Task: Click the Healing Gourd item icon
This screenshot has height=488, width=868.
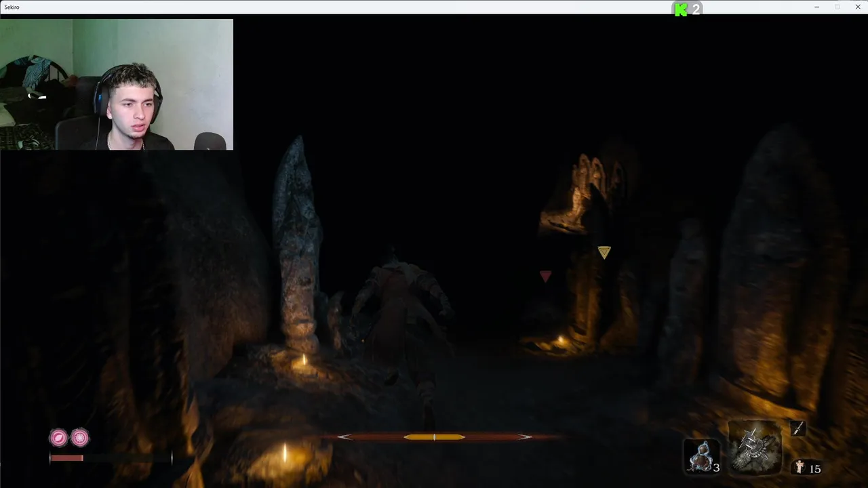Action: coord(701,456)
